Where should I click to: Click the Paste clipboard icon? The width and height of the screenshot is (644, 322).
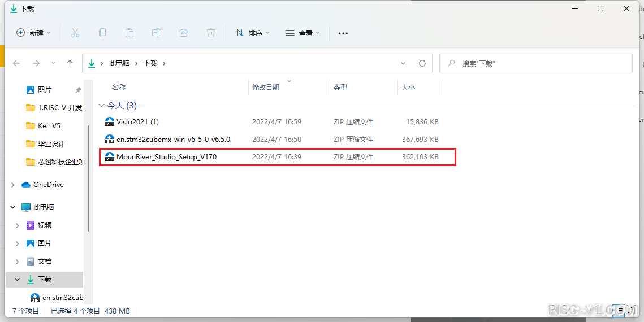[x=129, y=33]
